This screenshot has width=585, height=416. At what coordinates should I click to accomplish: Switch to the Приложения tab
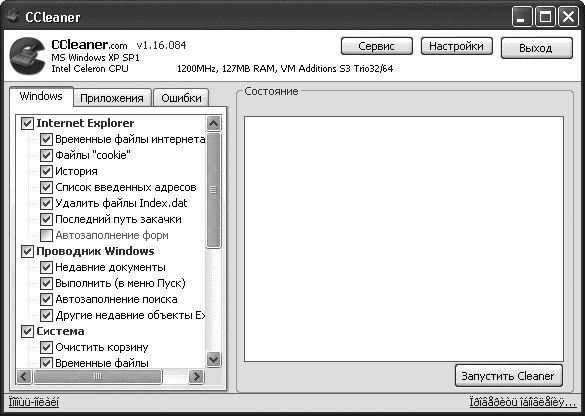pyautogui.click(x=112, y=98)
